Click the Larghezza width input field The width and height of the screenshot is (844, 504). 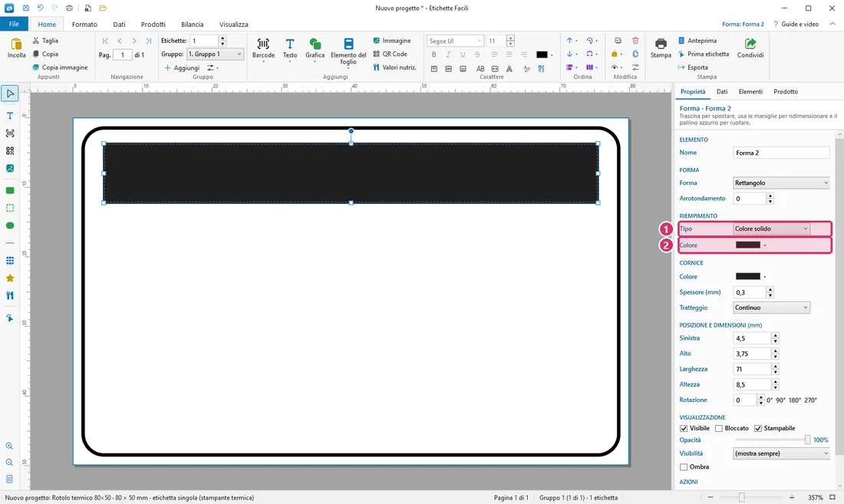pos(752,369)
